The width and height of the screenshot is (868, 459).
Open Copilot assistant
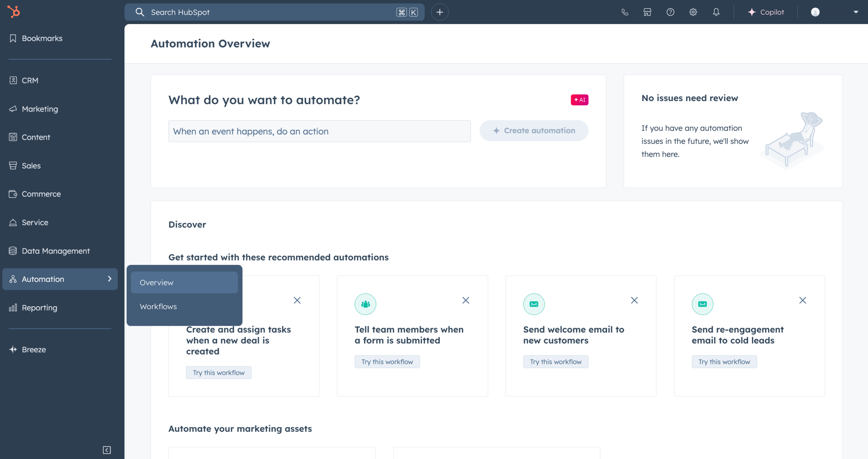(766, 12)
